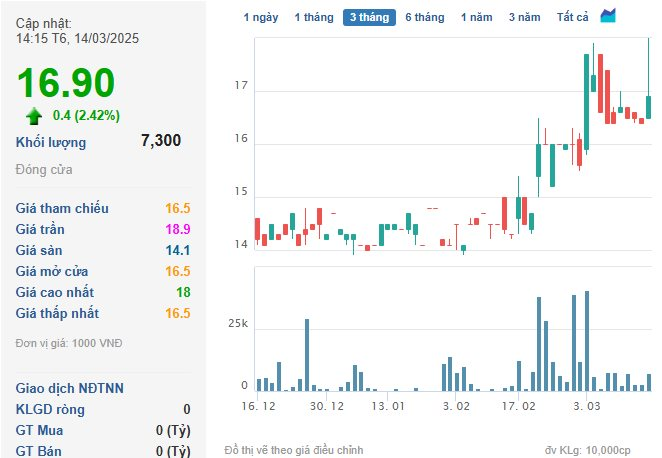662x458 pixels.
Task: Click the Khối lượng value 7,300
Action: click(x=161, y=141)
